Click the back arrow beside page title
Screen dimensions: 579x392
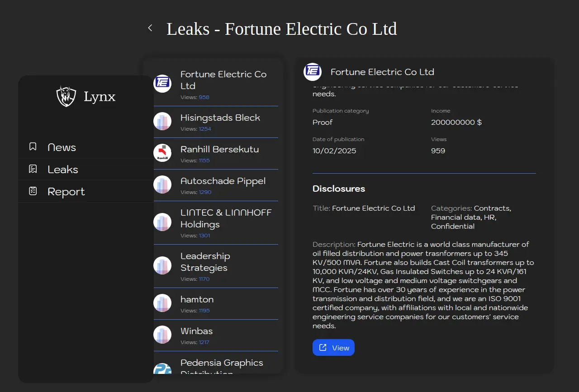(150, 28)
